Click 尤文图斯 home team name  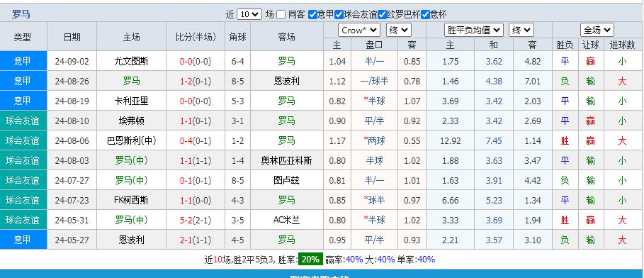coord(132,61)
